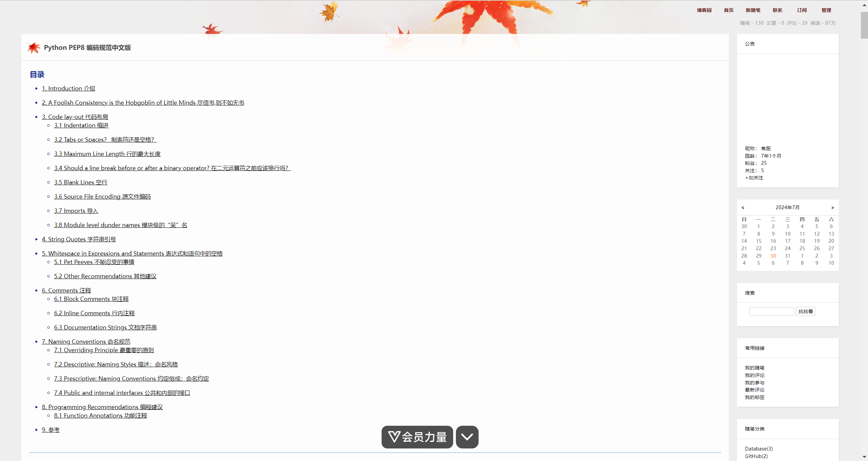Click the page vertical scrollbar thumb
The width and height of the screenshot is (868, 461).
point(864,25)
